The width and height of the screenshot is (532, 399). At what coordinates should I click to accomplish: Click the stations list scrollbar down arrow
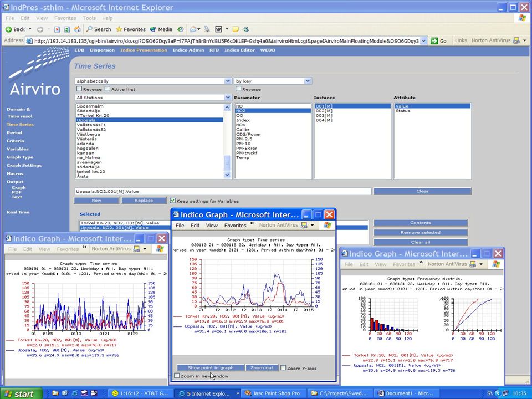click(227, 175)
